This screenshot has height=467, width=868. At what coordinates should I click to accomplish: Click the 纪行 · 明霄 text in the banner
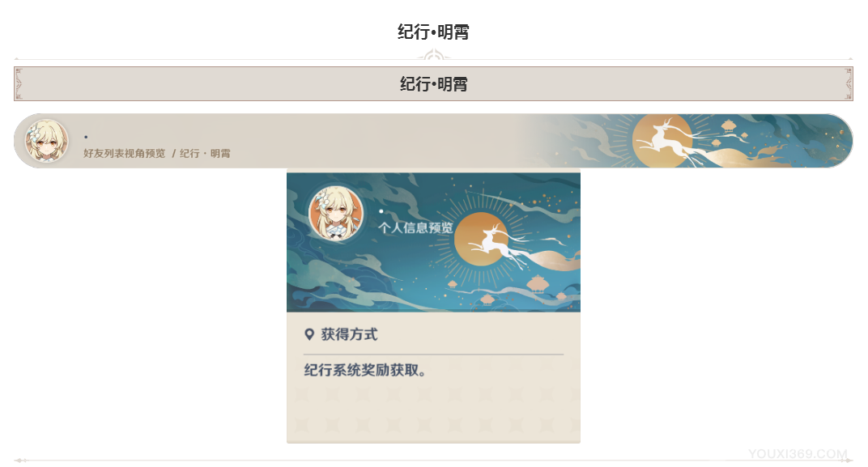point(204,153)
